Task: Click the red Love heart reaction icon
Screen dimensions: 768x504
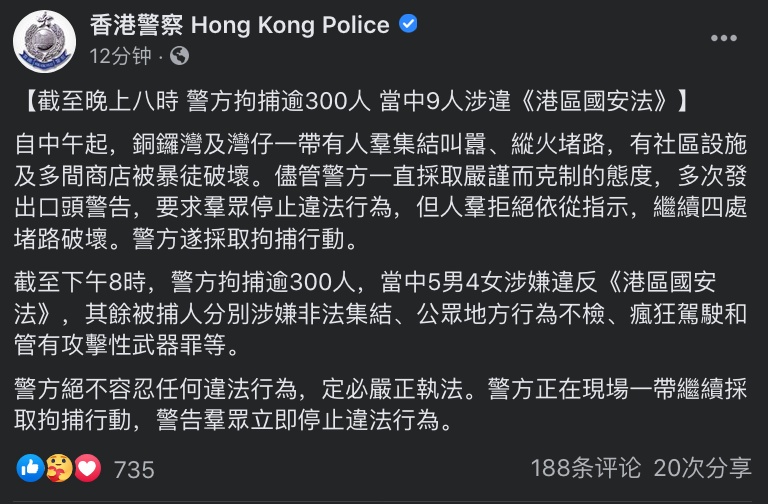Action: click(87, 468)
